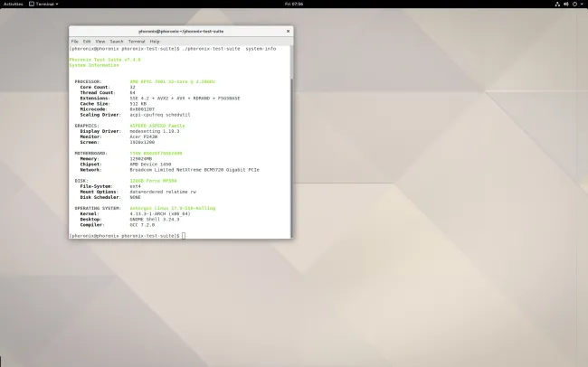Open the system menu dropdown arrow

point(582,5)
